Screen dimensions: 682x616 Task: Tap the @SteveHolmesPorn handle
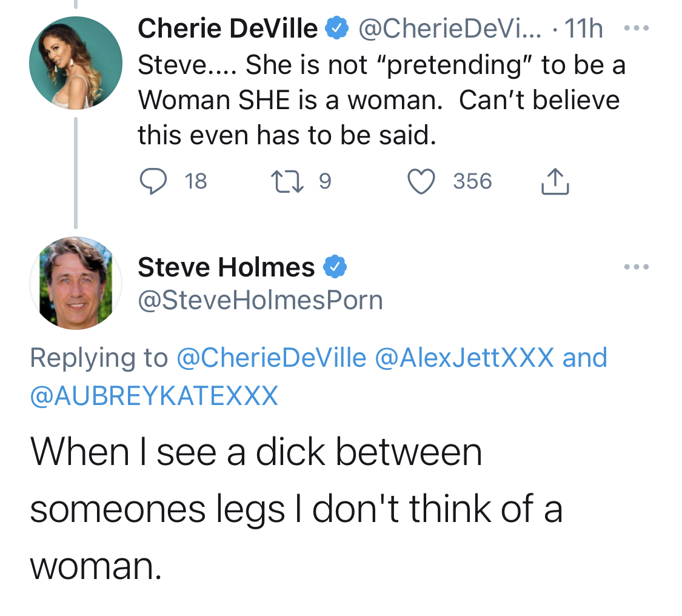260,300
